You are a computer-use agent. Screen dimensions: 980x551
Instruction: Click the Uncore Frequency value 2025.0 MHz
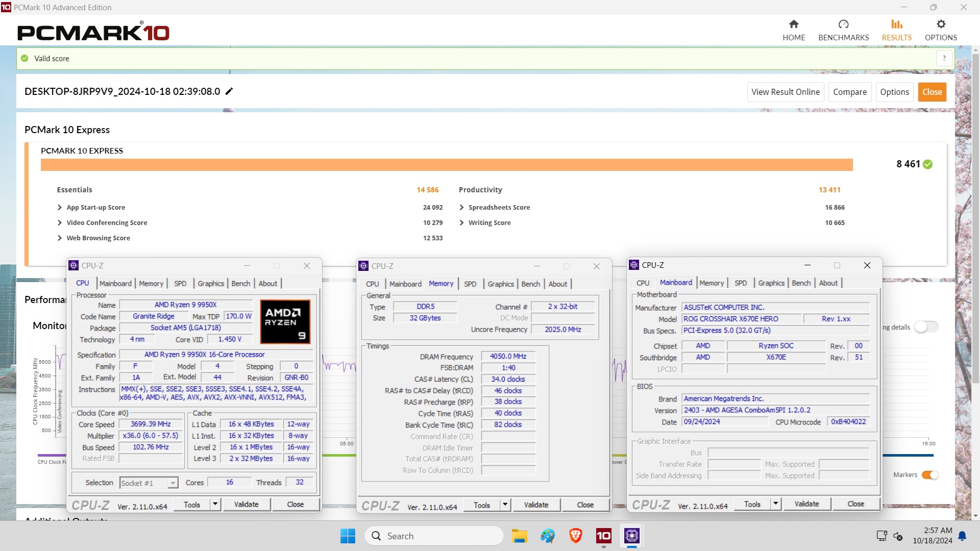coord(563,329)
